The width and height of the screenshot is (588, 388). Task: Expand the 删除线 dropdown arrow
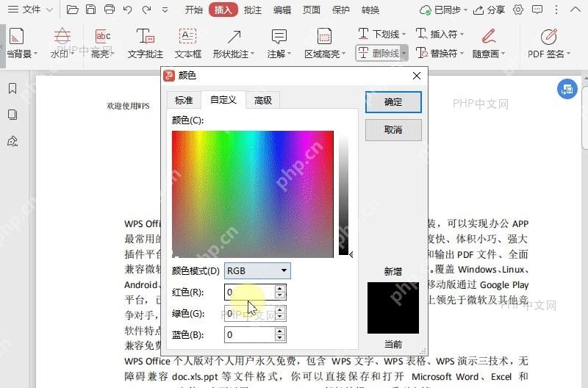(404, 53)
